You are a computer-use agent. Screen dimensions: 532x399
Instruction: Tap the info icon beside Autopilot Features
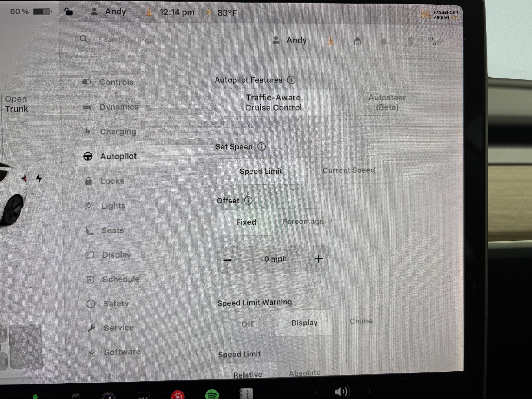click(x=291, y=80)
